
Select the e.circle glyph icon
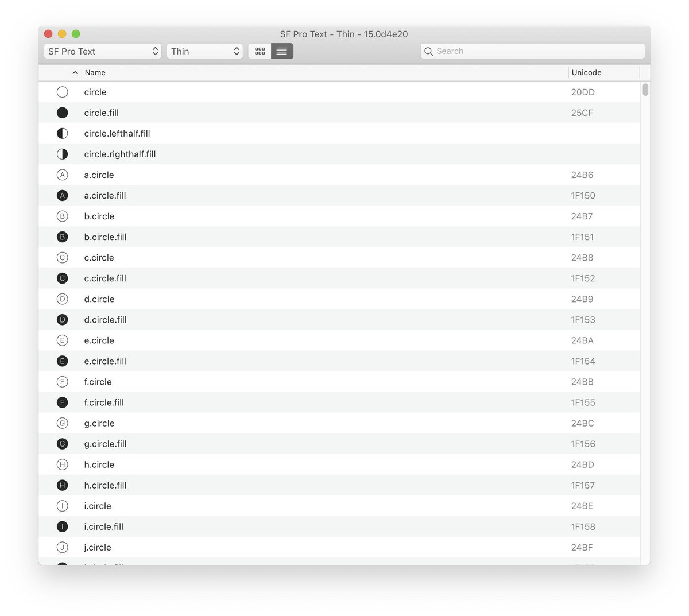pos(63,340)
